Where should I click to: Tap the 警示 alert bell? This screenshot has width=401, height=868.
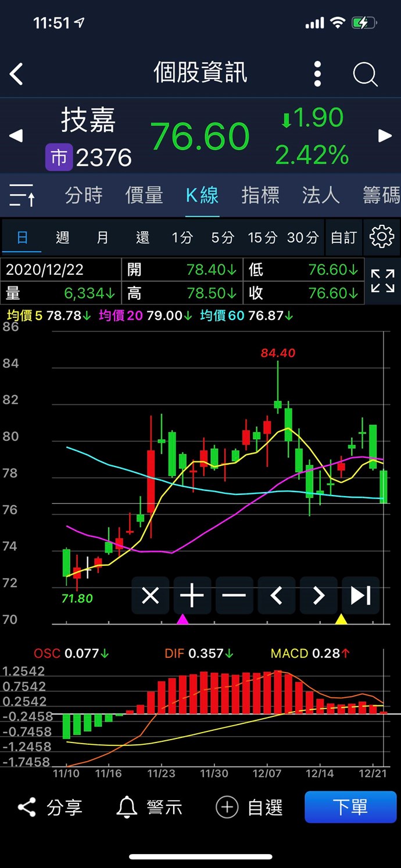coord(149,807)
